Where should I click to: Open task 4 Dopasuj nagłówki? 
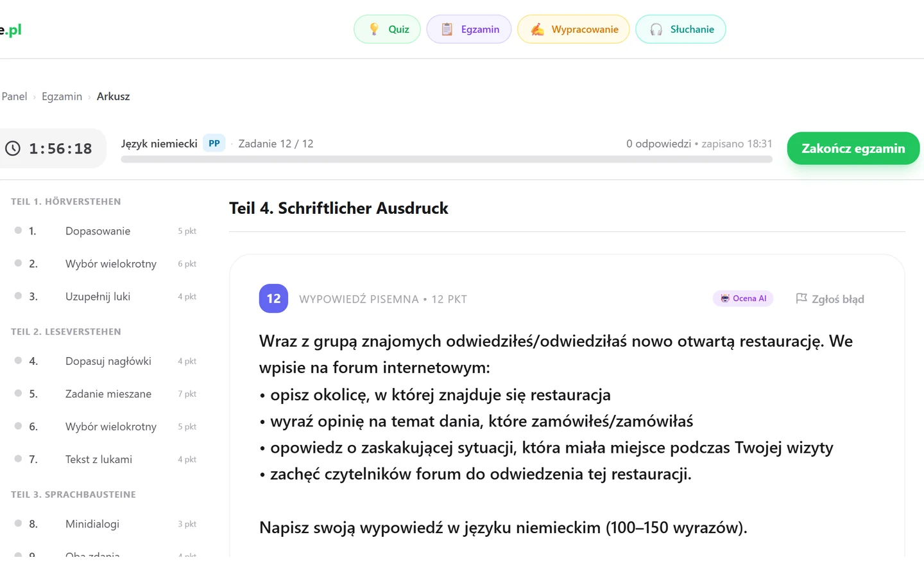click(105, 362)
